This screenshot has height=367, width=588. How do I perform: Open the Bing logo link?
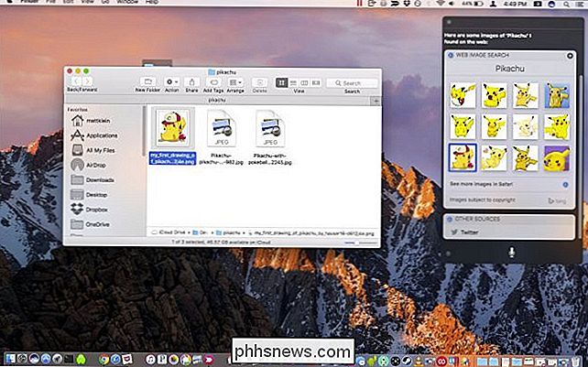pos(557,200)
